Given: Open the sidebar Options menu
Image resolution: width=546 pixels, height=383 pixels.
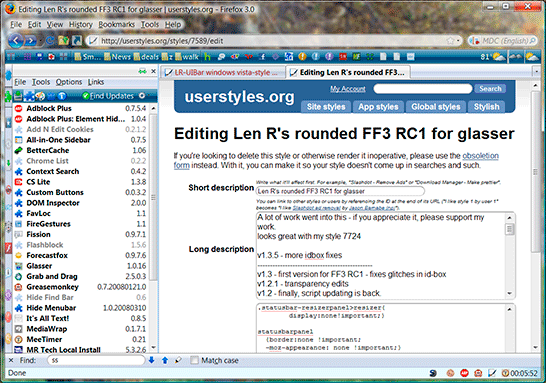Looking at the screenshot, I should [x=69, y=82].
